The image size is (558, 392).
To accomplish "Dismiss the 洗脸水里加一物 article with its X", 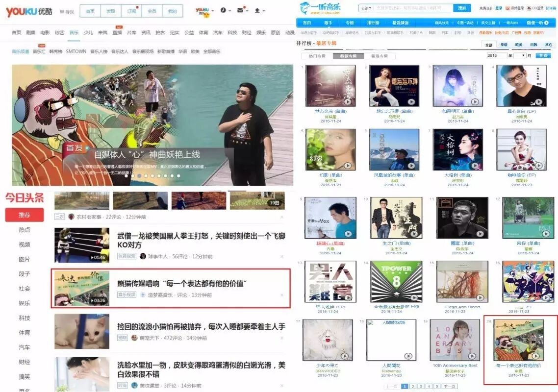I will coord(282,386).
